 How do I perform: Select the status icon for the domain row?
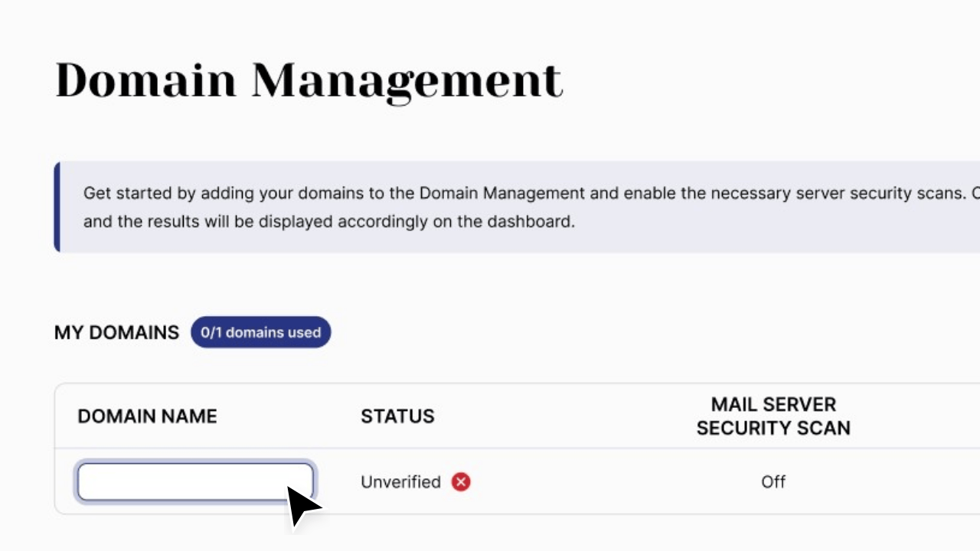coord(461,481)
